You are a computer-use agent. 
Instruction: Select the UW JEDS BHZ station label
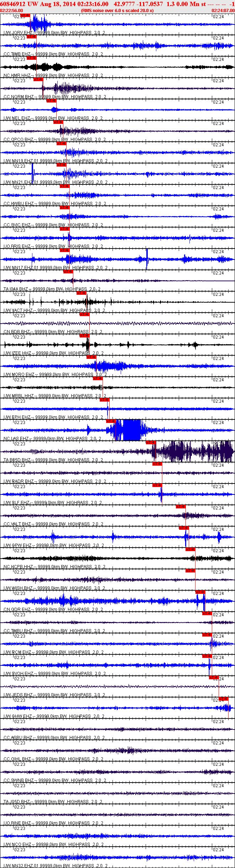tap(18, 695)
